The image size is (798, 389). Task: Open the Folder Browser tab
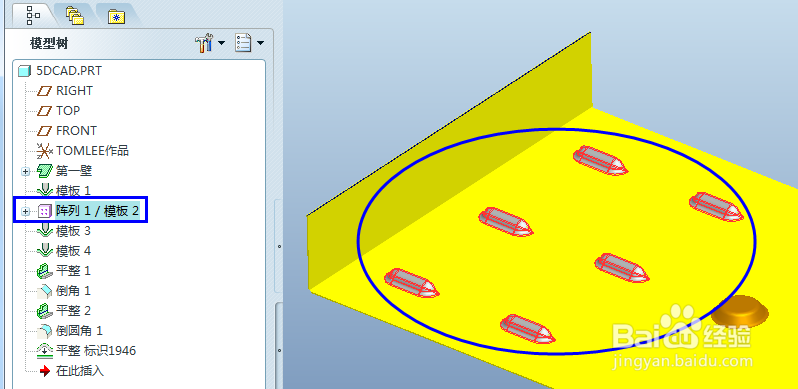117,16
